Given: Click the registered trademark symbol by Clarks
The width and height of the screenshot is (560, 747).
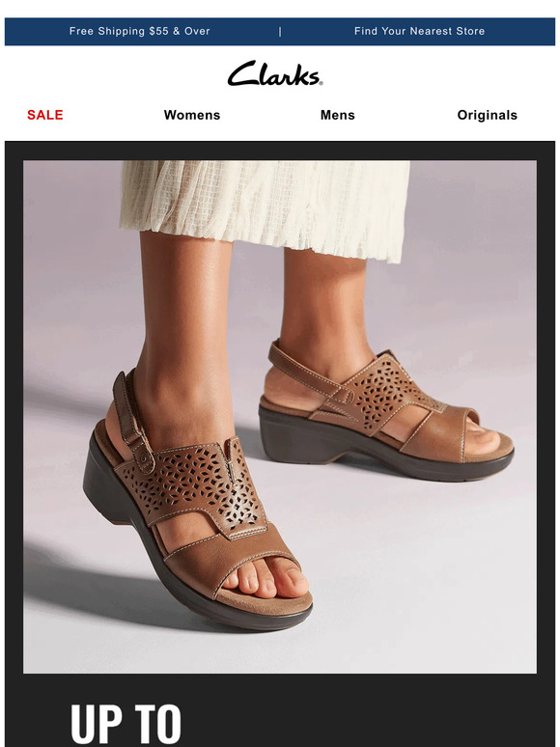Looking at the screenshot, I should coord(321,83).
